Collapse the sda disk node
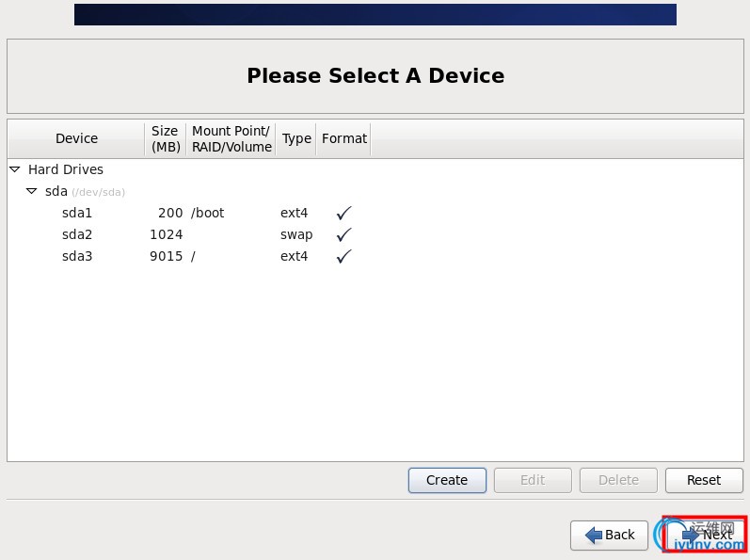 [32, 191]
